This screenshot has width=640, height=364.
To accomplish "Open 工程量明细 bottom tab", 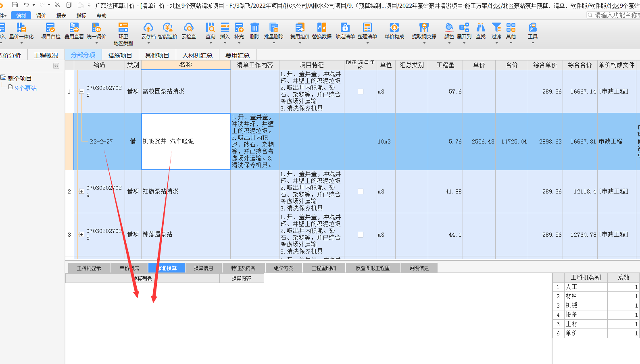I will pyautogui.click(x=324, y=268).
